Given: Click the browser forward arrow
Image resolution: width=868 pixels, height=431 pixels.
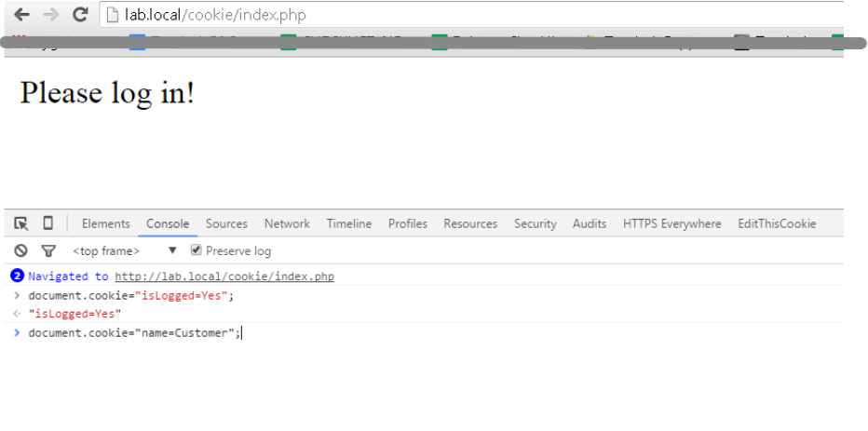Looking at the screenshot, I should click(x=51, y=15).
